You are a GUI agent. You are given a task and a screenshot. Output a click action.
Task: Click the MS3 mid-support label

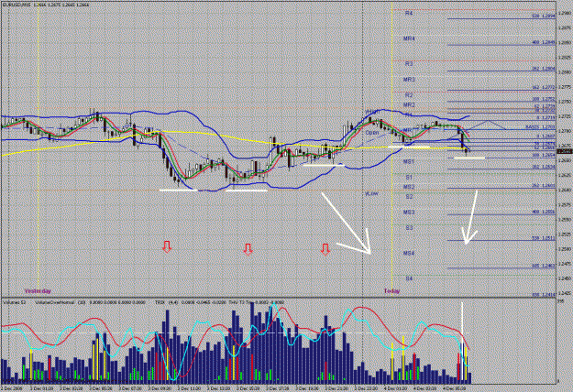pos(409,212)
